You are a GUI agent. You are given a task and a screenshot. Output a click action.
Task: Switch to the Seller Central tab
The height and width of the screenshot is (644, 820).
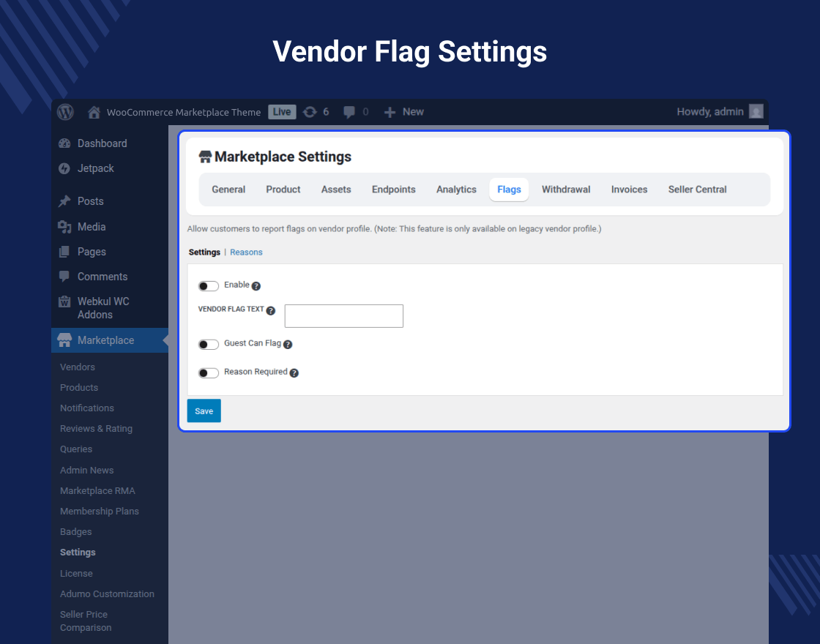tap(697, 190)
